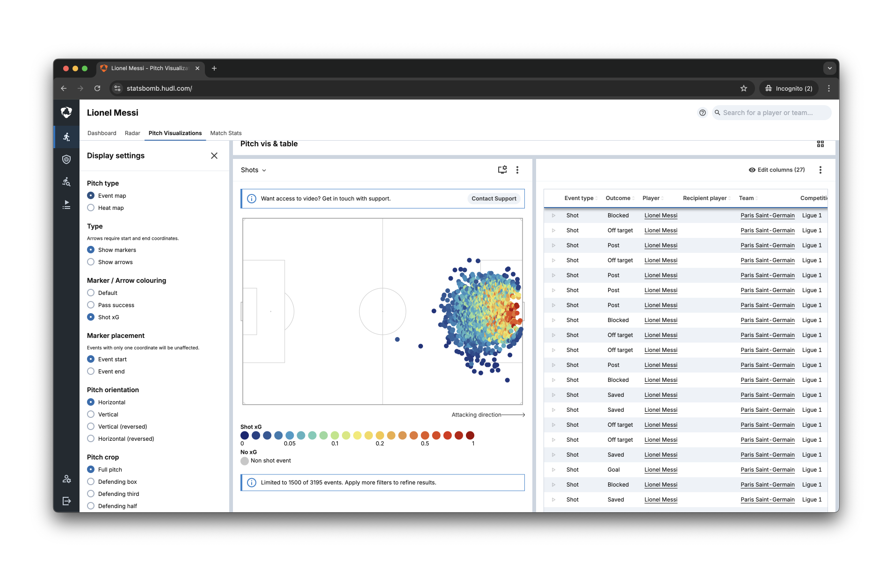The height and width of the screenshot is (588, 893).
Task: Open pitch display settings icon
Action: click(x=502, y=170)
